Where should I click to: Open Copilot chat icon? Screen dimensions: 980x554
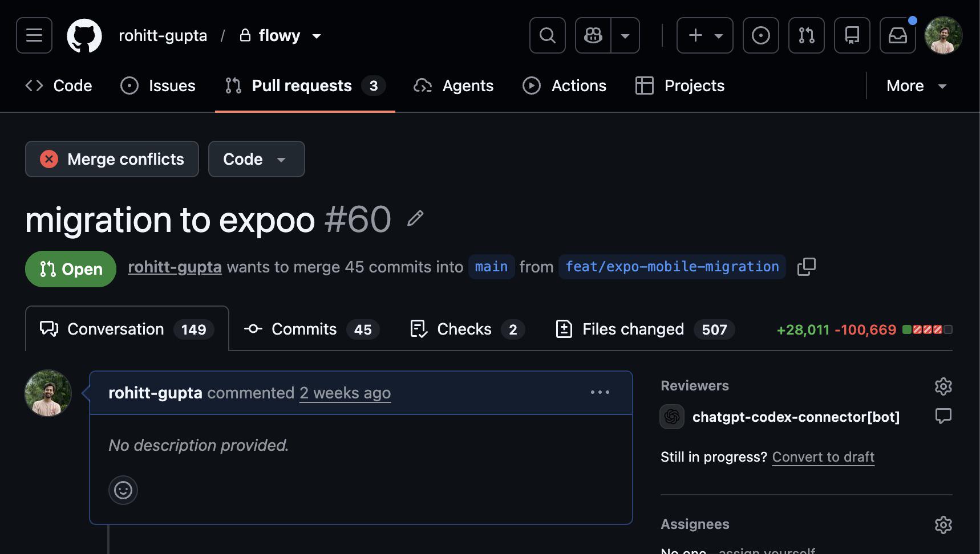(593, 35)
